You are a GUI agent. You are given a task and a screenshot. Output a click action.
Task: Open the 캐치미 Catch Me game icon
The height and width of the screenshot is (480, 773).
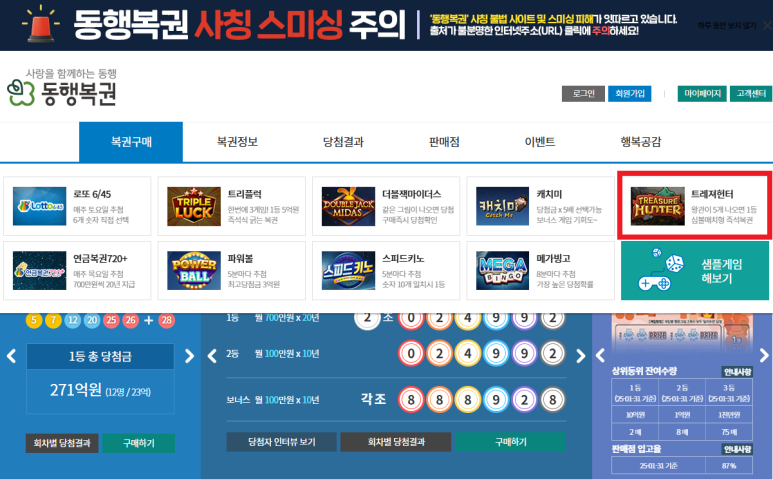point(502,206)
